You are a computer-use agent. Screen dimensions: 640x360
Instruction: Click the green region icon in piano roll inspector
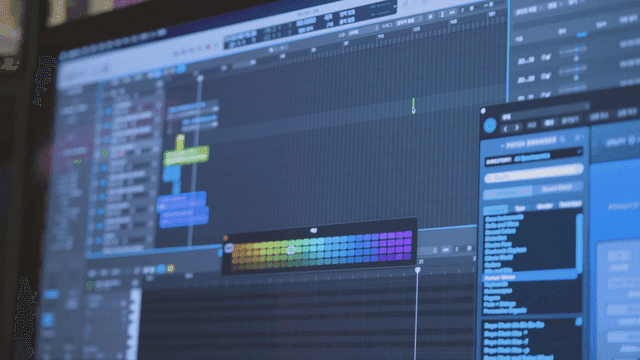point(89,285)
